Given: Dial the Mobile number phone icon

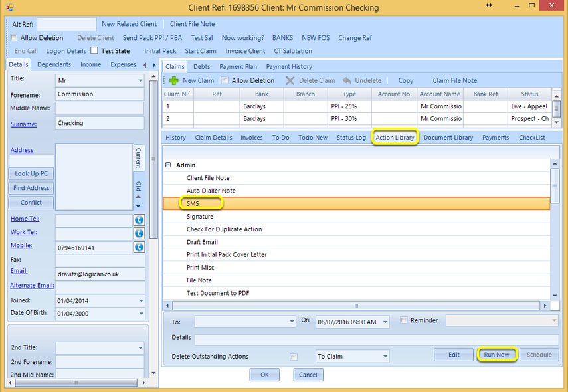Looking at the screenshot, I should click(x=139, y=247).
